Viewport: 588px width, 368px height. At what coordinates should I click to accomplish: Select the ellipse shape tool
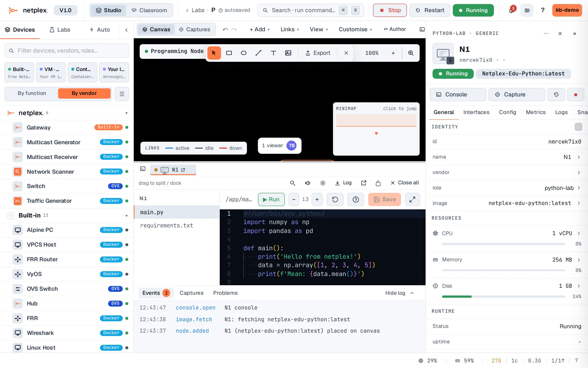point(244,53)
